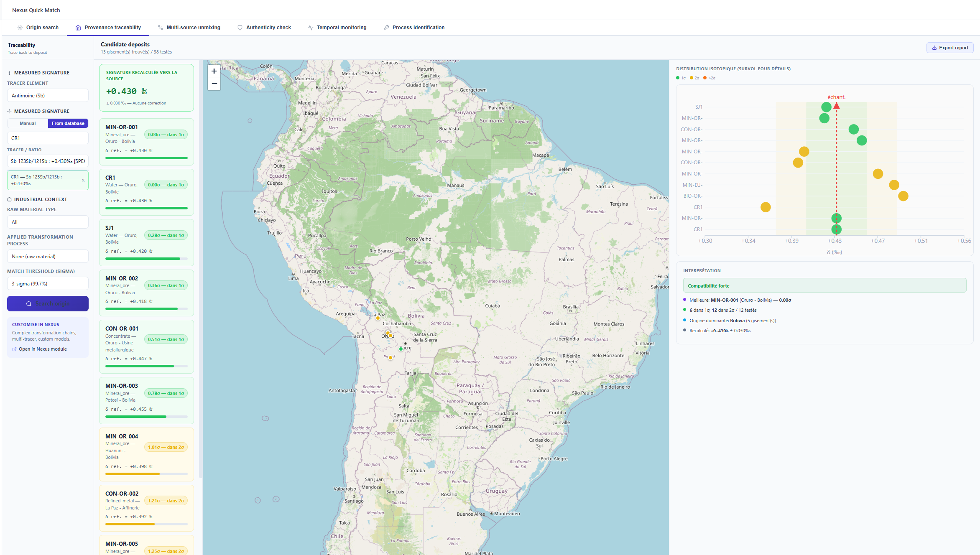980x555 pixels.
Task: Click the recalculated +0.430 ‰ signature value
Action: 126,91
